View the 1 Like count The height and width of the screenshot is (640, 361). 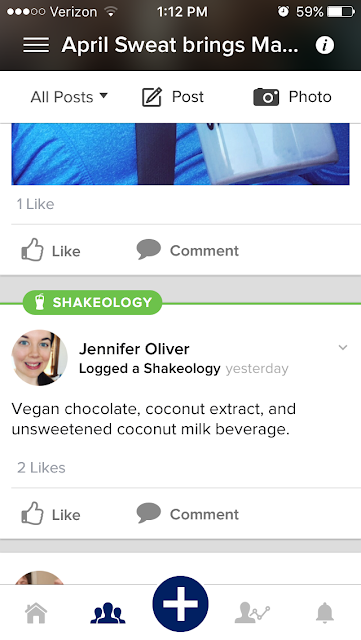click(x=36, y=204)
